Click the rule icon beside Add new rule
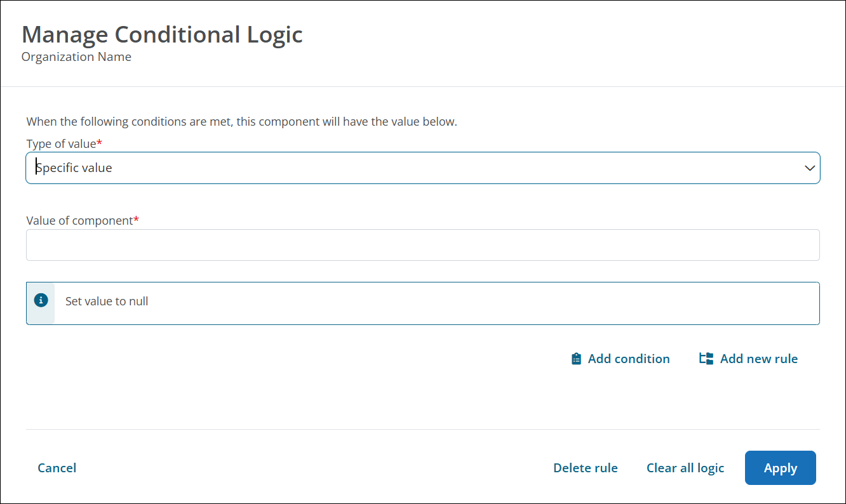This screenshot has height=504, width=846. click(x=706, y=359)
